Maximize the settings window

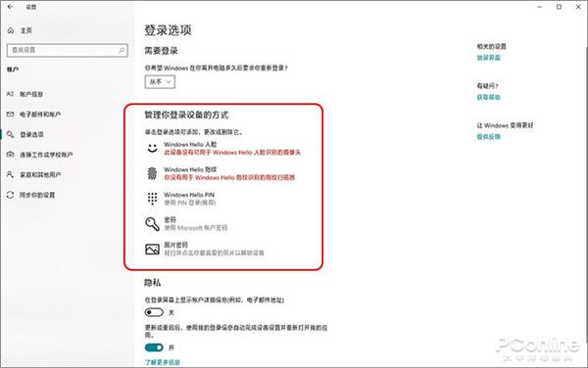tap(559, 7)
